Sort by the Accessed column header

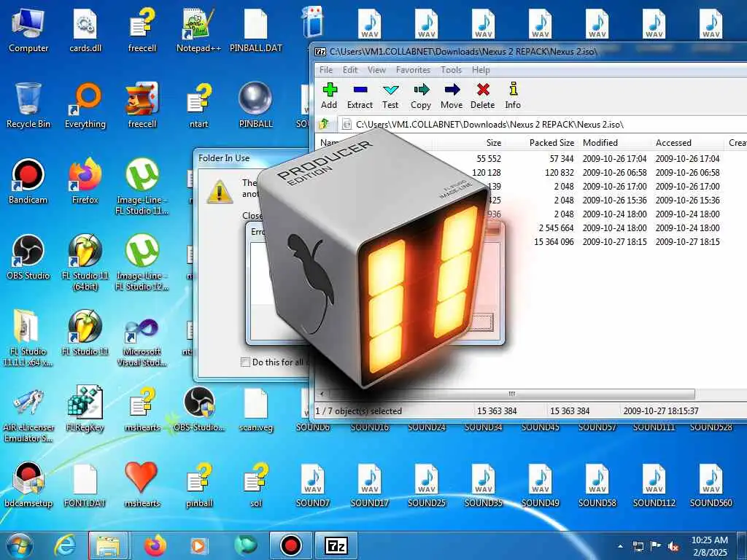click(673, 142)
